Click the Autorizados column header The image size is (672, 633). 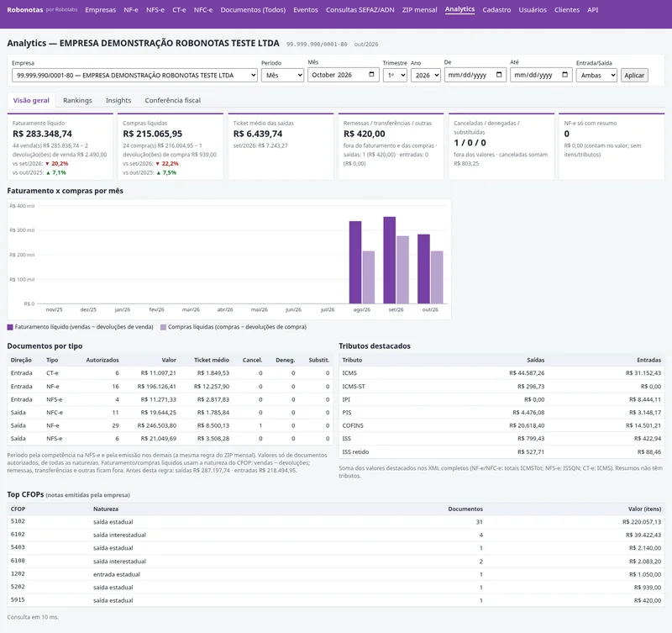(x=102, y=361)
